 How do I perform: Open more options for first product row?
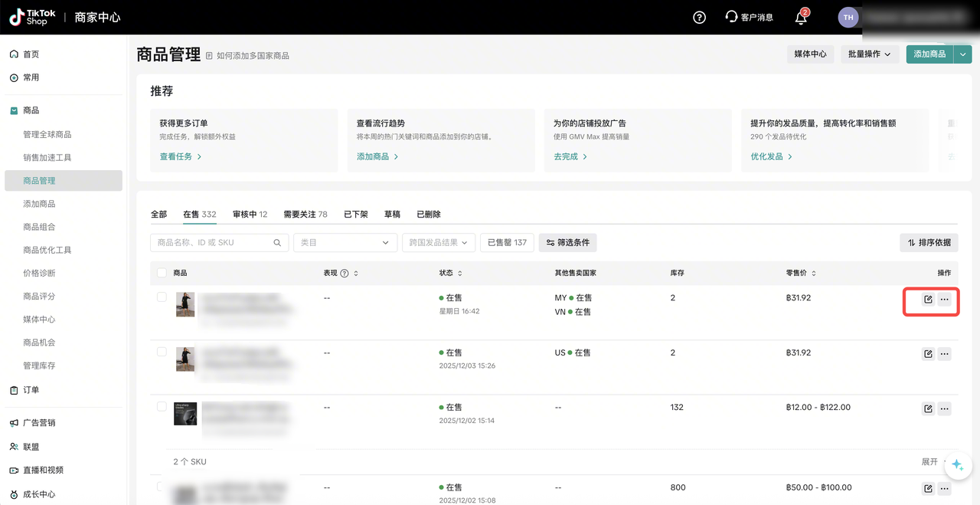pos(945,299)
